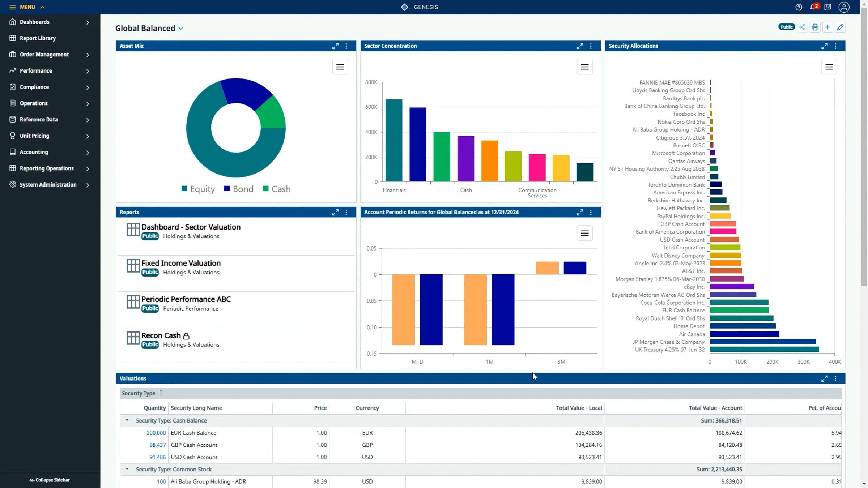This screenshot has width=868, height=488.
Task: Open the Reporting Operations menu item
Action: point(47,168)
